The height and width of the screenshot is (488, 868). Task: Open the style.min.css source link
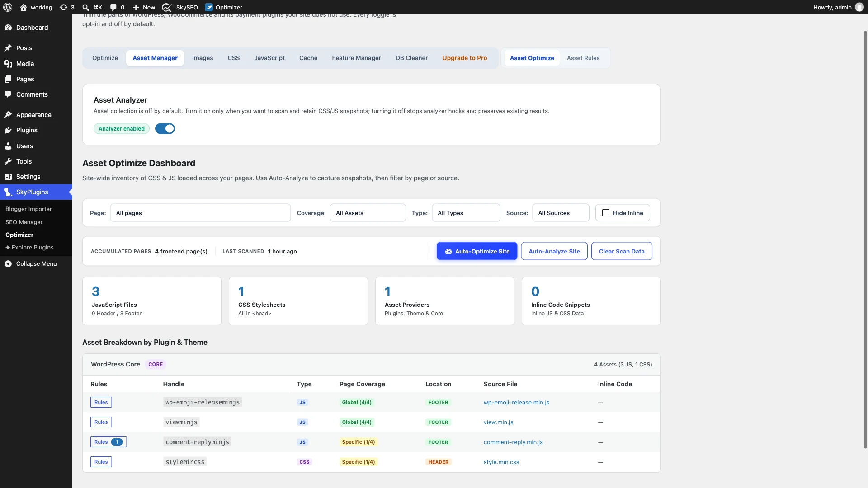pyautogui.click(x=501, y=462)
